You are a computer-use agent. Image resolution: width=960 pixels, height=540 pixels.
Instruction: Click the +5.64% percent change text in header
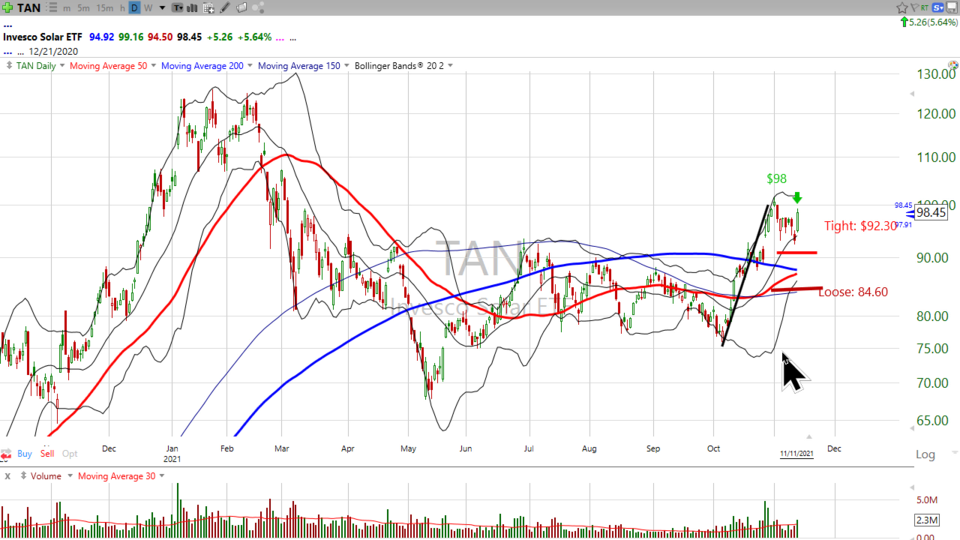[x=254, y=37]
